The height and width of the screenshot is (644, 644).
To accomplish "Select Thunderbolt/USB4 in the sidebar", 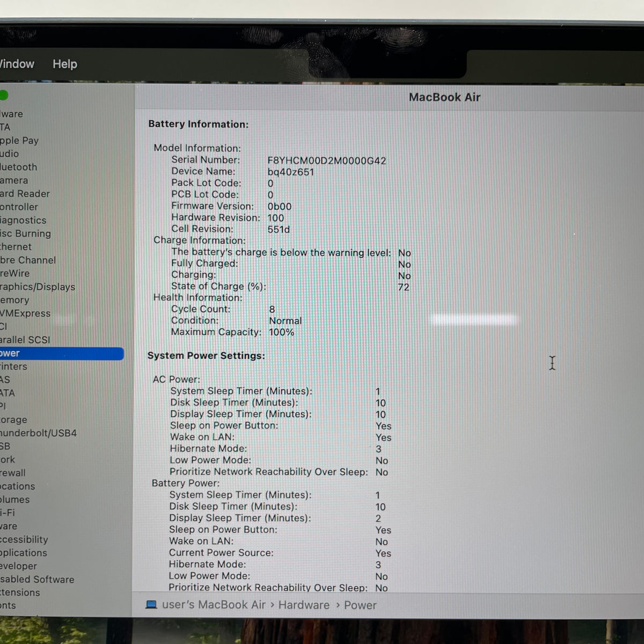I will click(x=38, y=433).
